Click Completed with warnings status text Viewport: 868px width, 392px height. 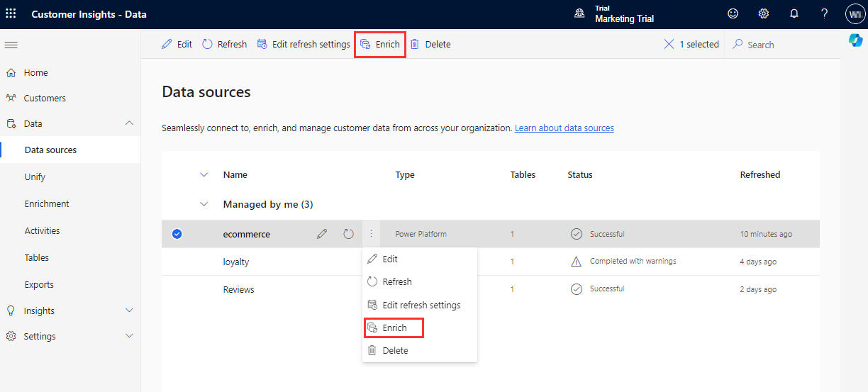[x=633, y=261]
